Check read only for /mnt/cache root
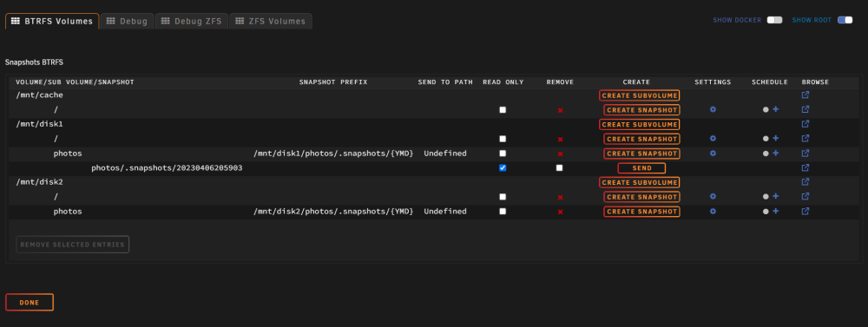This screenshot has height=327, width=868. [503, 109]
